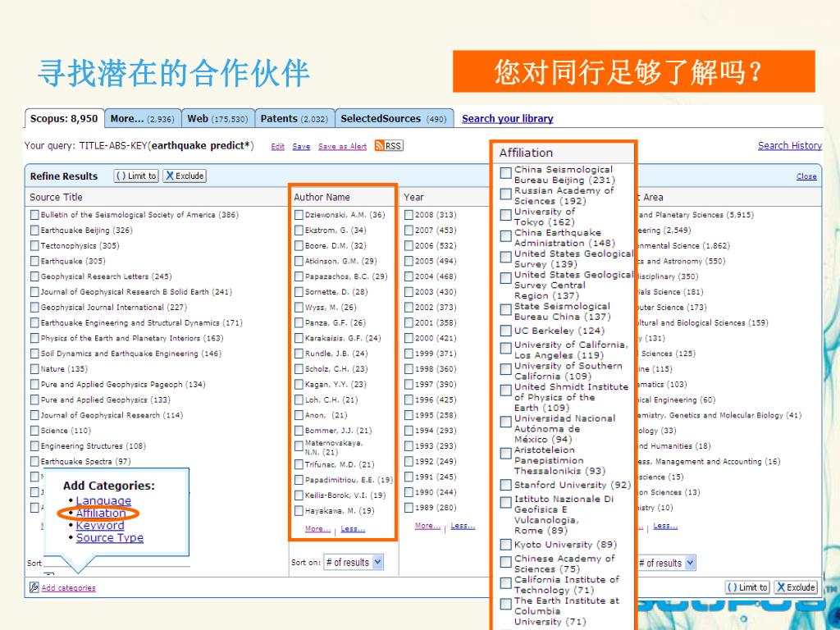Choose Keyword in Add Categories
840x630 pixels.
pos(100,525)
